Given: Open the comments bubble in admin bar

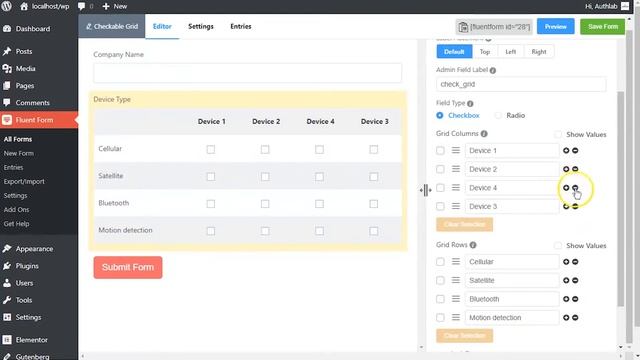Looking at the screenshot, I should tap(85, 6).
